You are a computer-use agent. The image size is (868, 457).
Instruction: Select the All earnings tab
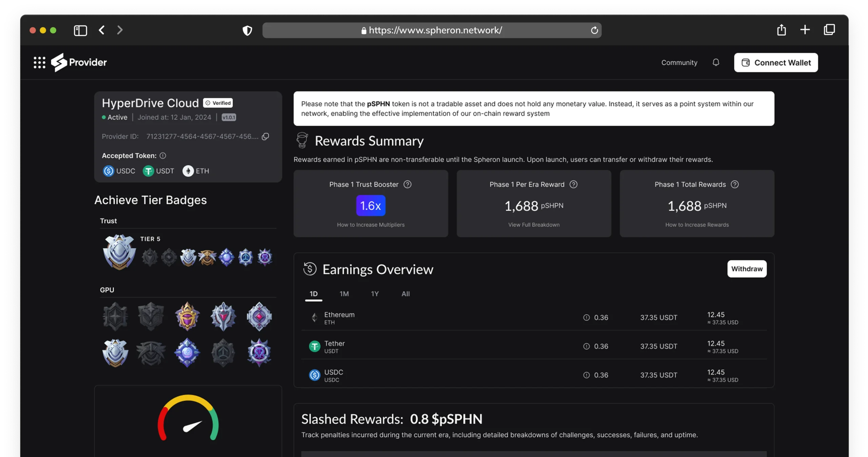pyautogui.click(x=406, y=294)
